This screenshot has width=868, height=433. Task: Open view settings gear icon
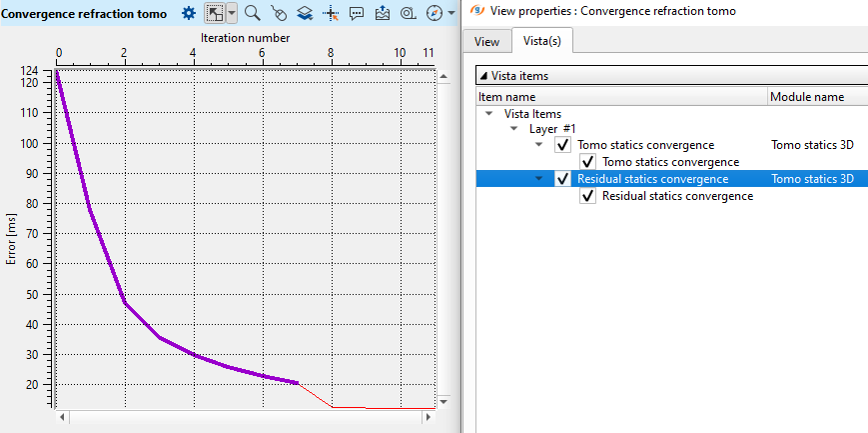click(189, 13)
